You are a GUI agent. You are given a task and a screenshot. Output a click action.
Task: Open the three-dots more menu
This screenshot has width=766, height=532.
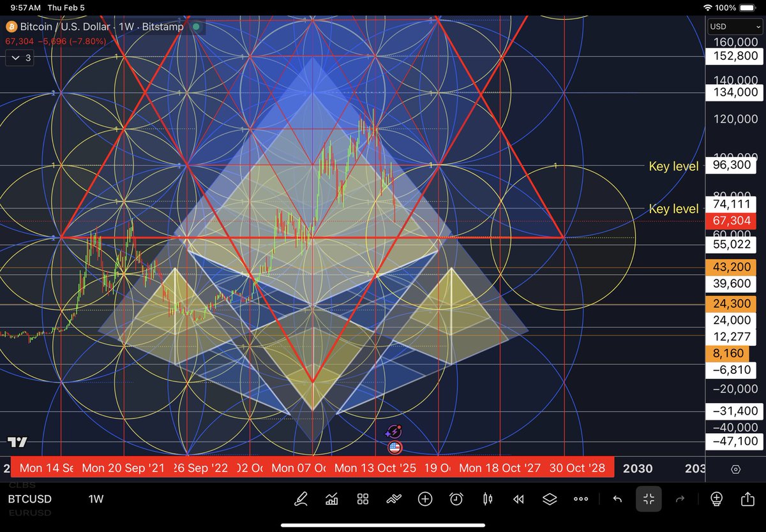coord(580,499)
